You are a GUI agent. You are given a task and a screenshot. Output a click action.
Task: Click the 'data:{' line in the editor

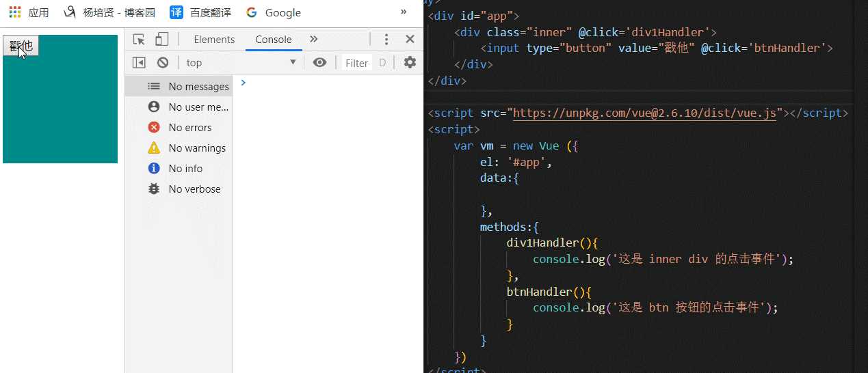pos(500,178)
